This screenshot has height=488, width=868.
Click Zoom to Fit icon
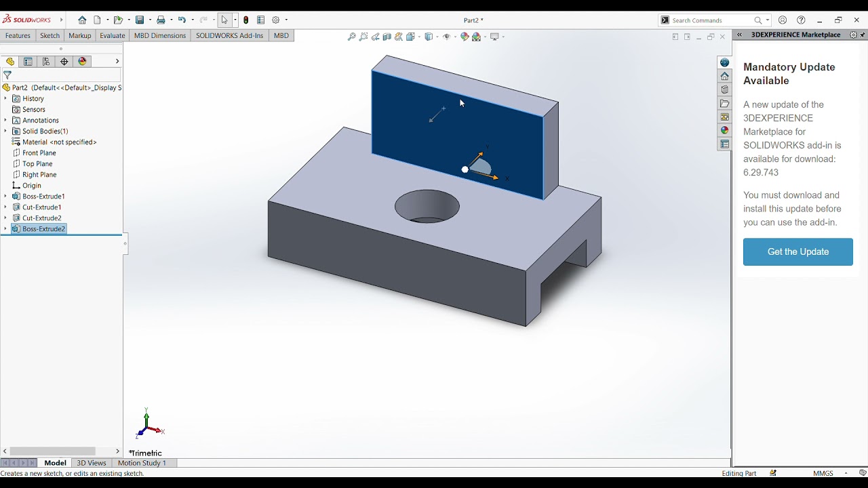pos(352,37)
